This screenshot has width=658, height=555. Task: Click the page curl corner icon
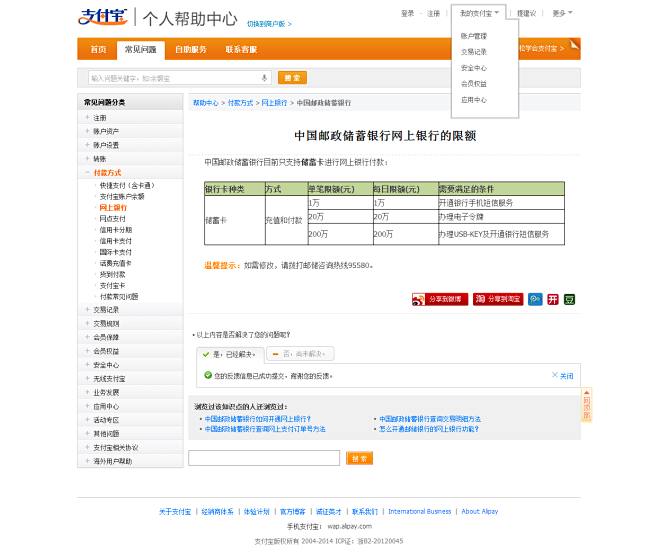[x=574, y=44]
